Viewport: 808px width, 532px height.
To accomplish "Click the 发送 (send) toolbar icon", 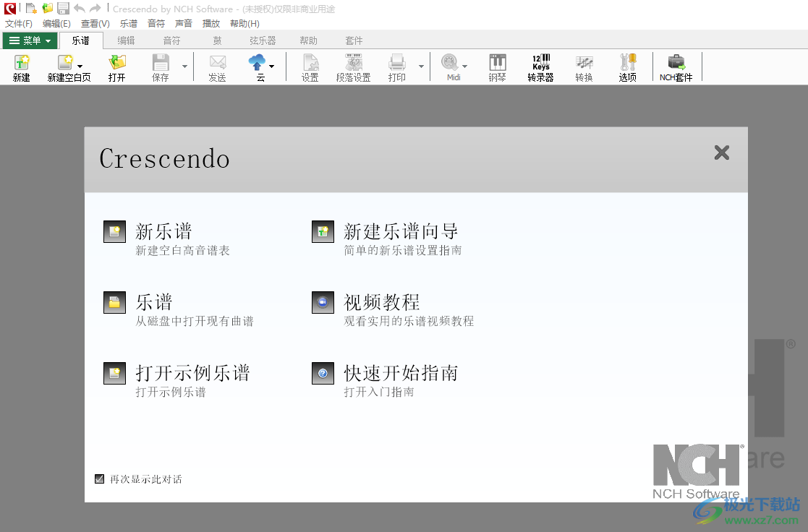I will (x=217, y=67).
